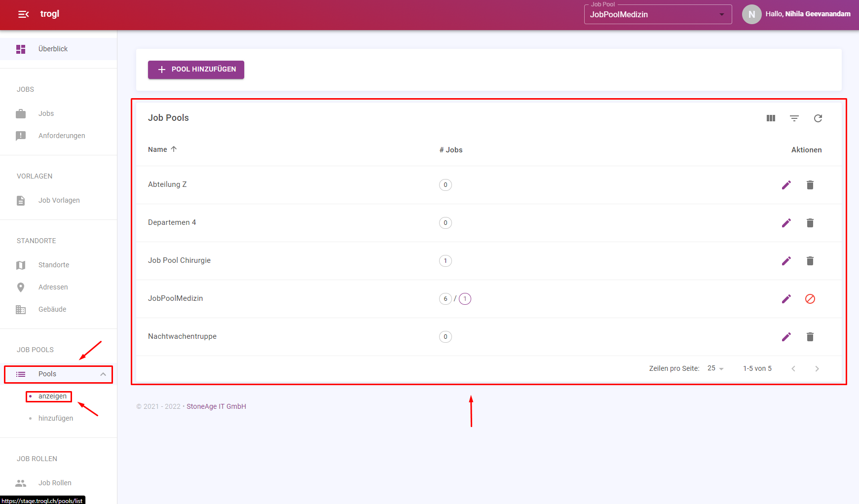Delete the Job Pool Chirurgie entry

810,261
